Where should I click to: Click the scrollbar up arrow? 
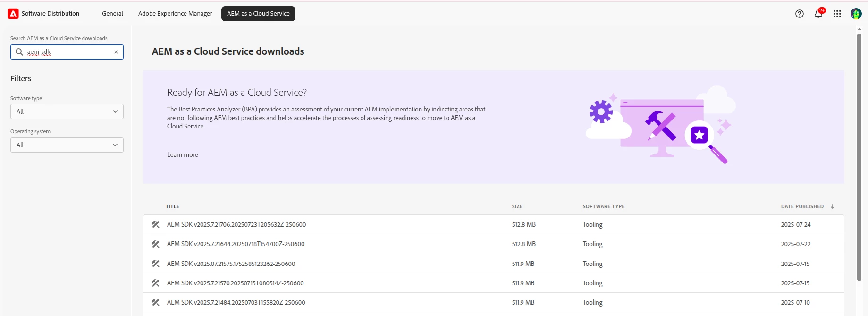860,29
